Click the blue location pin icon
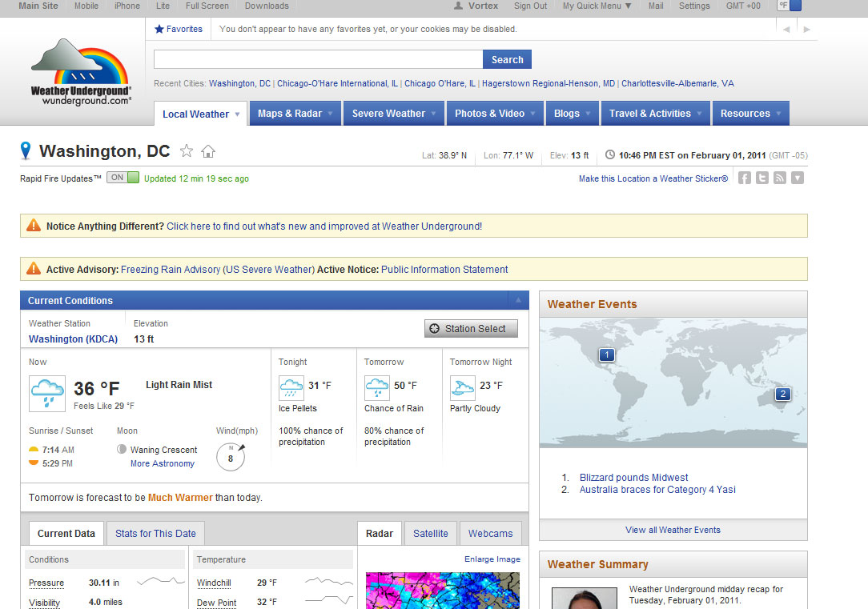The width and height of the screenshot is (868, 609). (26, 150)
